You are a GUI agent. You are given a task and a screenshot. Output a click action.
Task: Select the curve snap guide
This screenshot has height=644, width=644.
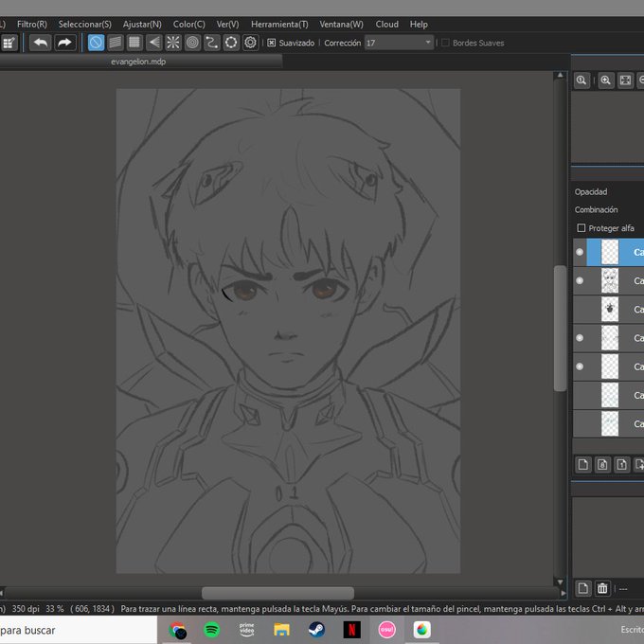pyautogui.click(x=211, y=43)
